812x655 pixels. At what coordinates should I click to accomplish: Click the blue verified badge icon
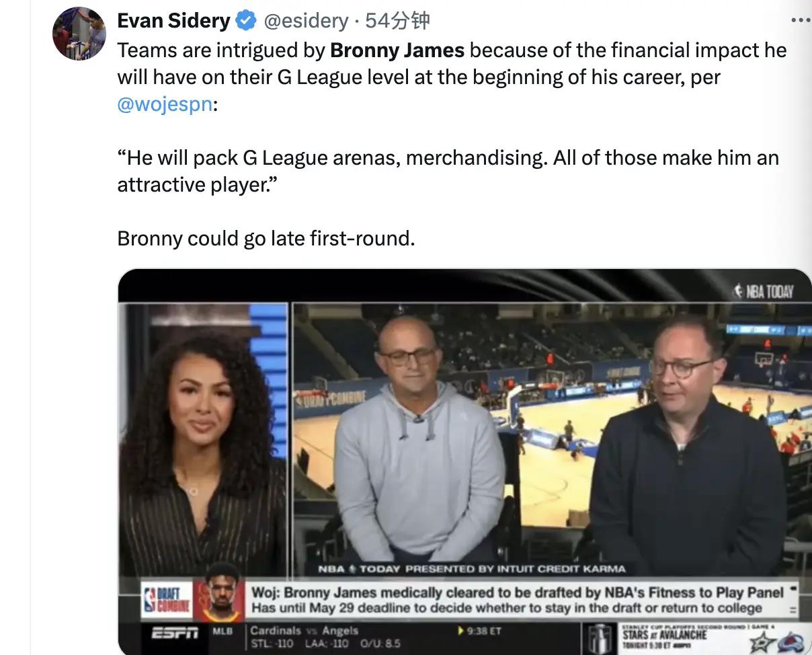point(246,22)
